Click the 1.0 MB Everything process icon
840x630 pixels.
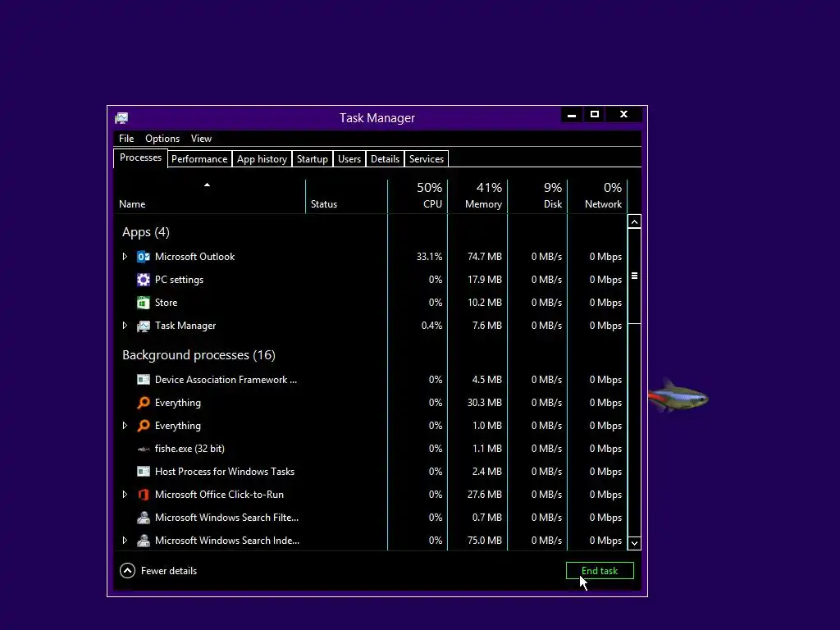click(x=143, y=426)
